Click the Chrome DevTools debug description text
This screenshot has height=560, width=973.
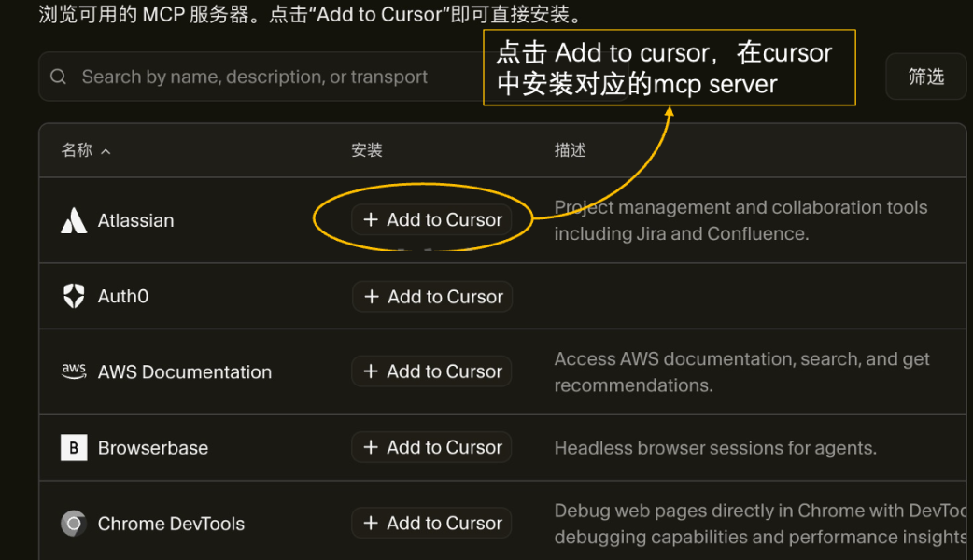click(x=760, y=524)
